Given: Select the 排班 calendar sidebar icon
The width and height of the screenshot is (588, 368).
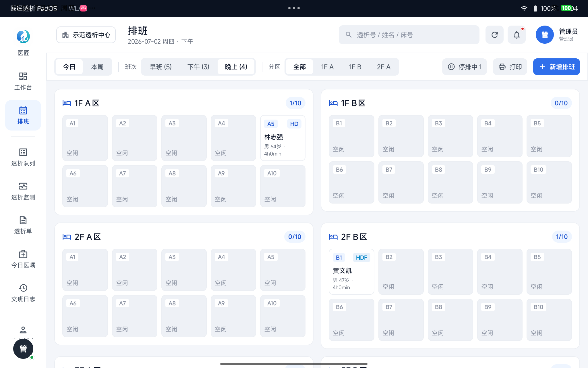Looking at the screenshot, I should click(23, 110).
